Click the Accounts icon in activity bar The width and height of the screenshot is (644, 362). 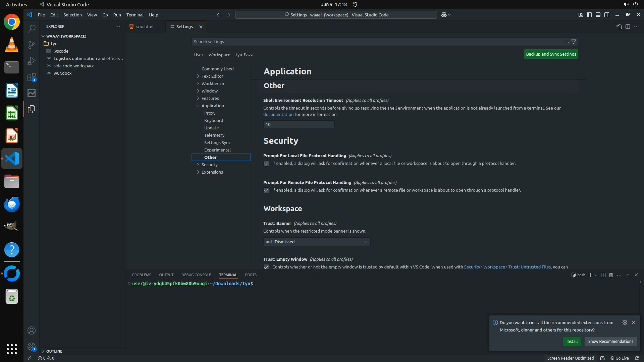(x=32, y=330)
